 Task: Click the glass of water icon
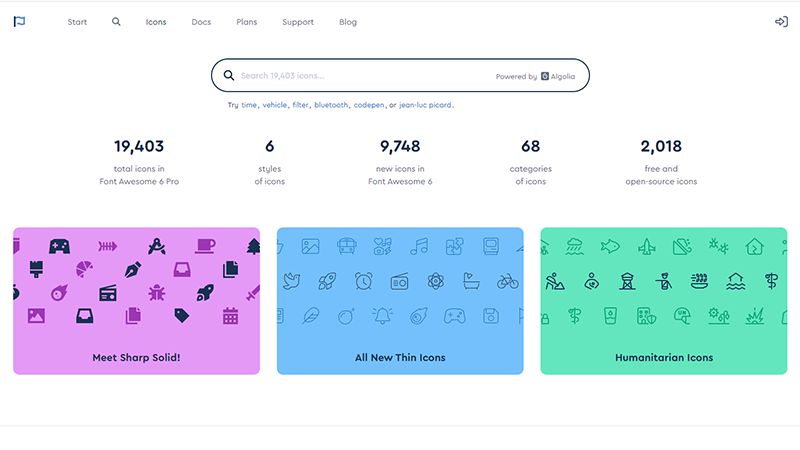click(x=610, y=316)
